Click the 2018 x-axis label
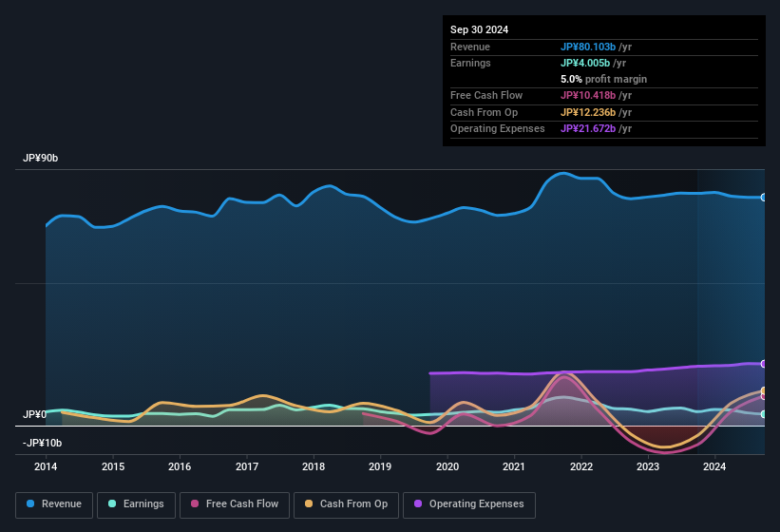This screenshot has width=780, height=532. (314, 466)
